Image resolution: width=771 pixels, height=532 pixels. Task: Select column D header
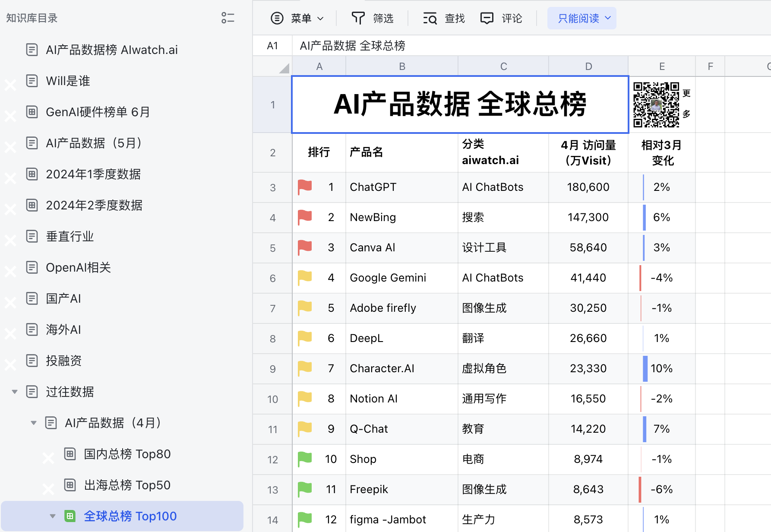(x=588, y=66)
